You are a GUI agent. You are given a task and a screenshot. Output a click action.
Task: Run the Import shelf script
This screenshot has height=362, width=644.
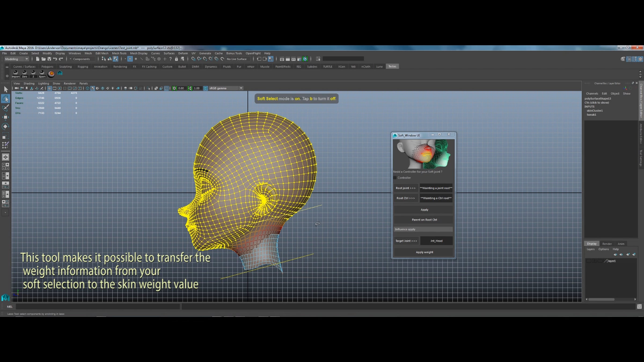pos(16,74)
